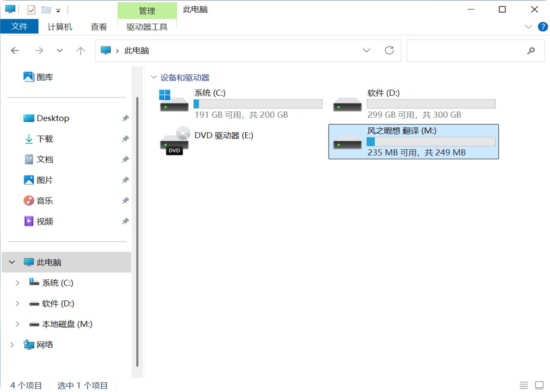550x392 pixels.
Task: Click the 软件 (D:) capacity bar
Action: pos(431,104)
